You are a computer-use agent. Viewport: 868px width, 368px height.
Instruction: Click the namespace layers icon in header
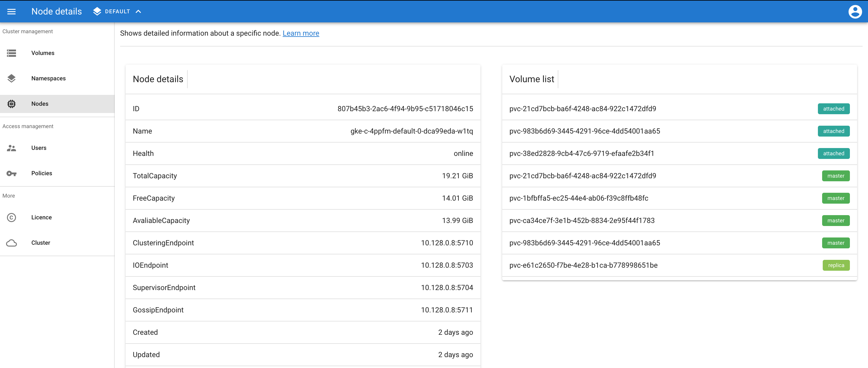point(97,11)
